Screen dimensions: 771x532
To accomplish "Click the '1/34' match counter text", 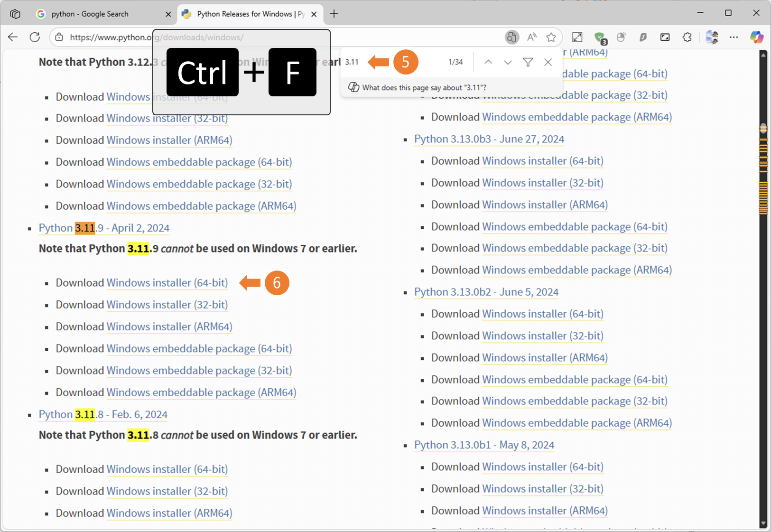I will click(x=455, y=62).
